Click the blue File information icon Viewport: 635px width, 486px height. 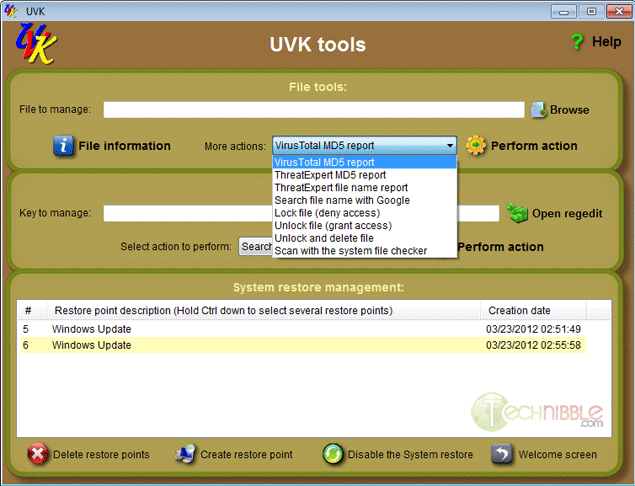63,146
